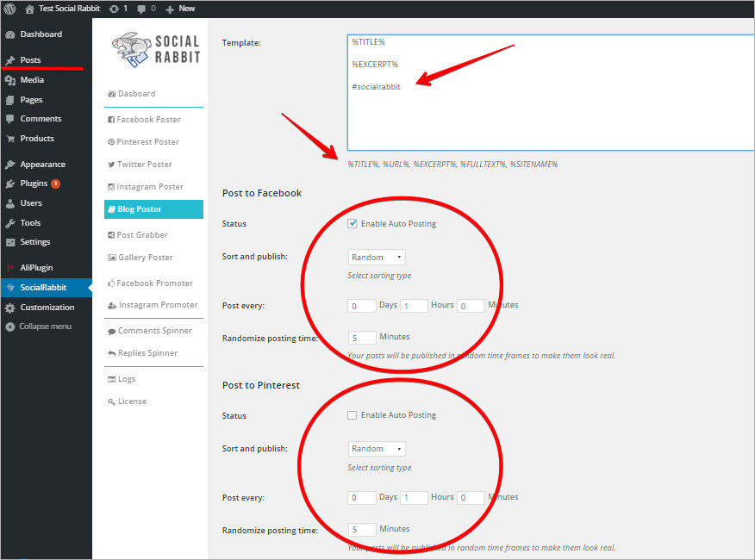The image size is (755, 560).
Task: Click the Media icon in sidebar
Action: click(10, 80)
